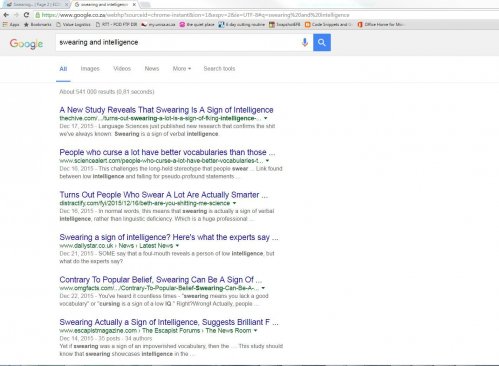Screen dimensions: 499x366
Task: Click the browser forward arrow
Action: pyautogui.click(x=16, y=15)
